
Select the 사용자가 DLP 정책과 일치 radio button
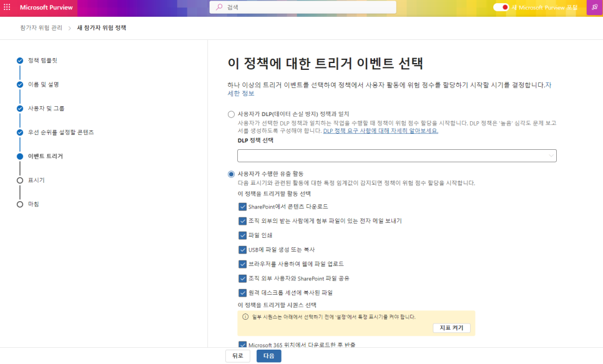coord(231,114)
